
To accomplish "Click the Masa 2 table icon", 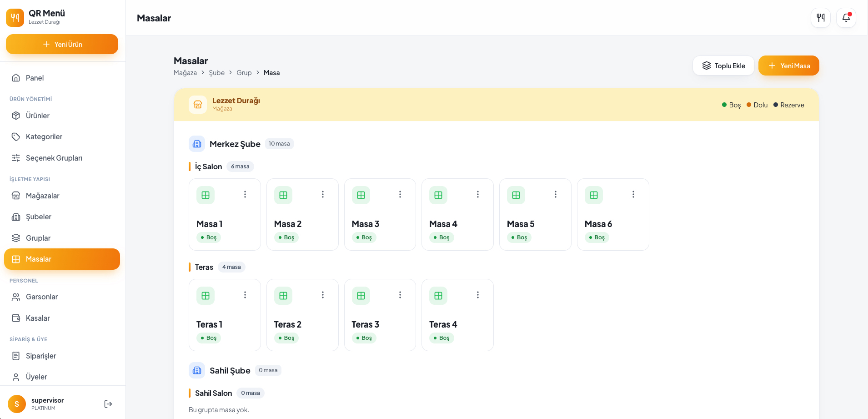I will coord(283,195).
